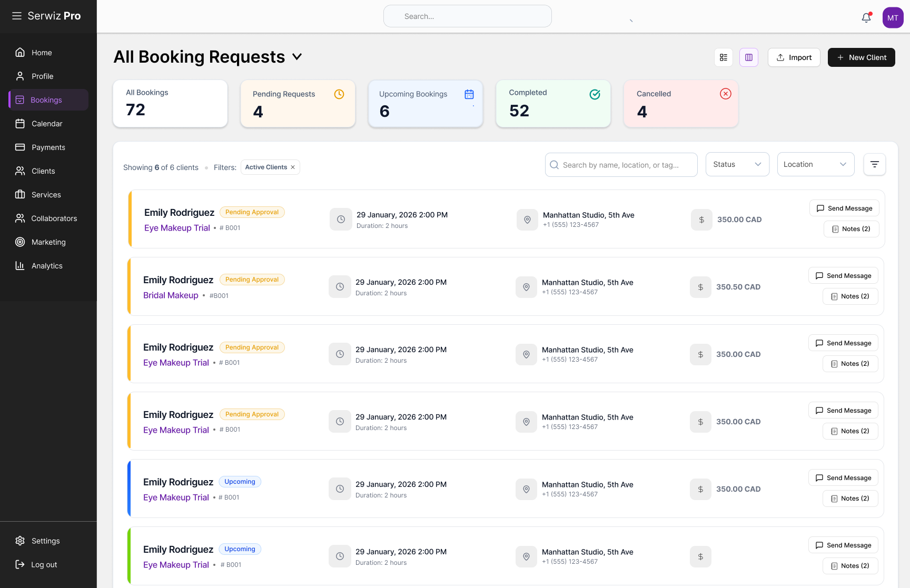This screenshot has width=910, height=588.
Task: Select the All Bookings 72 card
Action: 170,104
